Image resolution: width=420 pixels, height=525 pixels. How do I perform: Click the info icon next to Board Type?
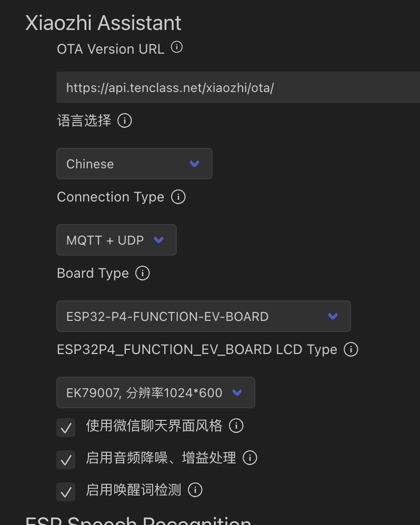[142, 273]
